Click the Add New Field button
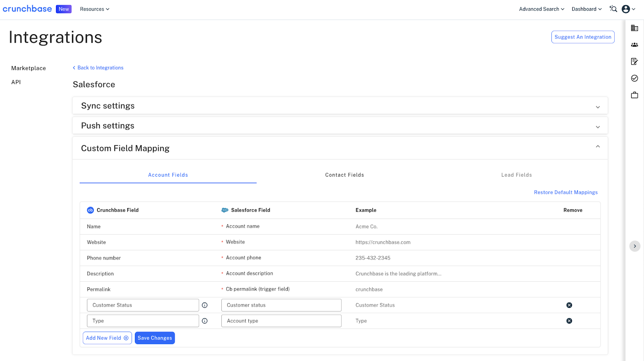Image resolution: width=644 pixels, height=361 pixels. (107, 338)
